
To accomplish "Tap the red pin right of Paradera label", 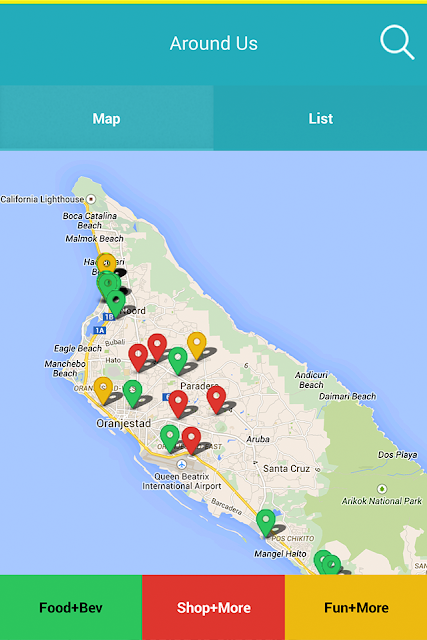I will point(216,400).
